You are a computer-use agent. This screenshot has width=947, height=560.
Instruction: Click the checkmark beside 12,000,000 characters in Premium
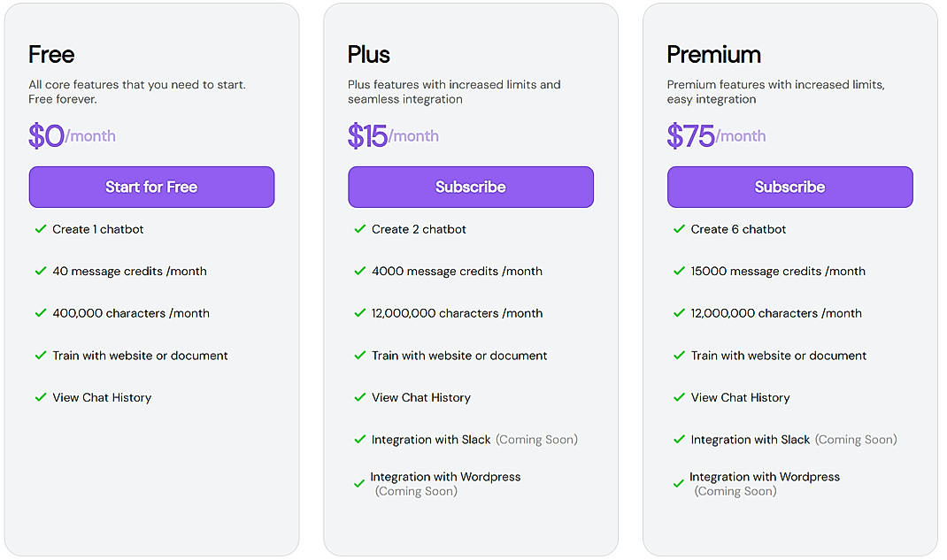(x=679, y=313)
